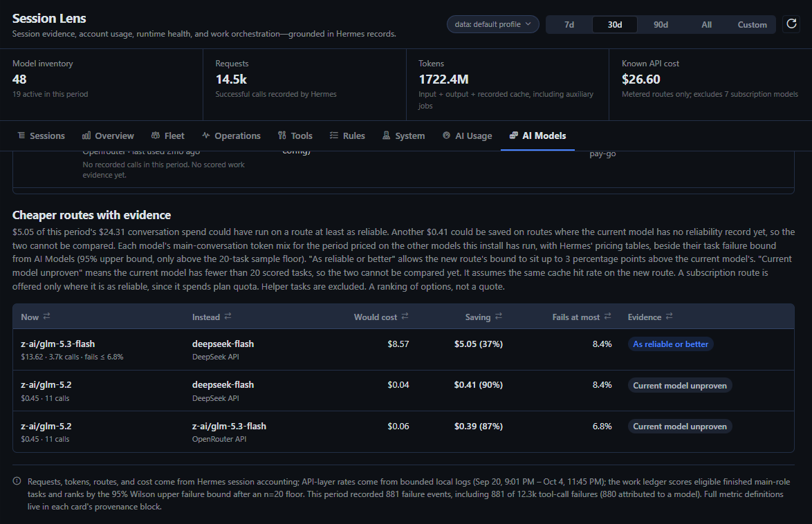The width and height of the screenshot is (812, 524).
Task: Sort by the Now column icon
Action: click(x=46, y=317)
